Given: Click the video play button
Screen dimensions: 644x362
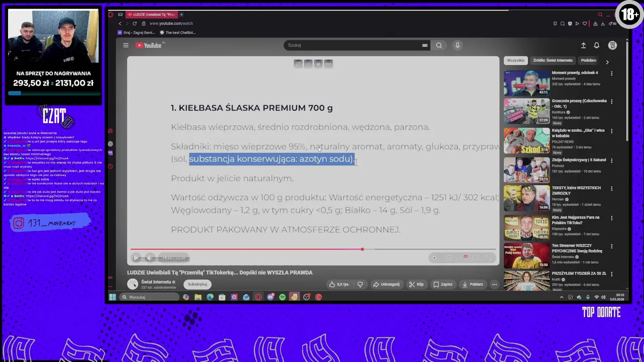Looking at the screenshot, I should 136,258.
